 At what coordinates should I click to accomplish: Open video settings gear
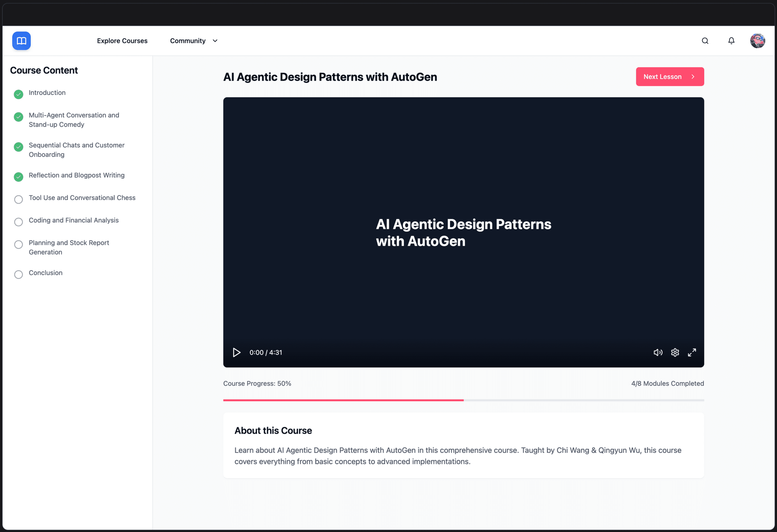click(x=675, y=352)
